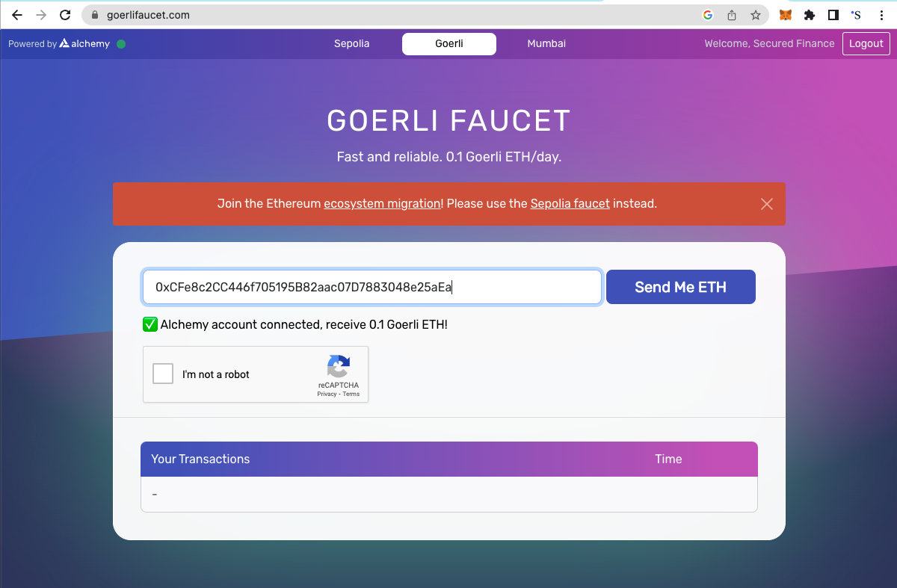Image resolution: width=897 pixels, height=588 pixels.
Task: Toggle the browser side panel icon
Action: [x=833, y=15]
